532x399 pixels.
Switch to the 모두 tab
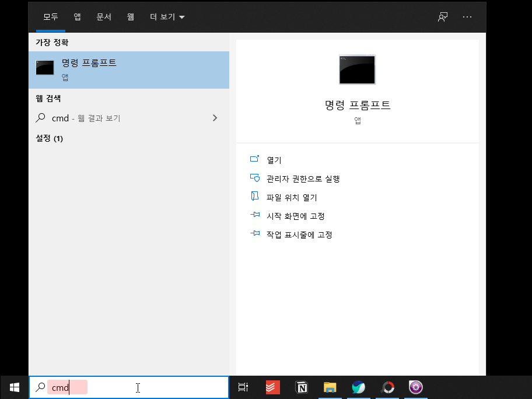51,16
